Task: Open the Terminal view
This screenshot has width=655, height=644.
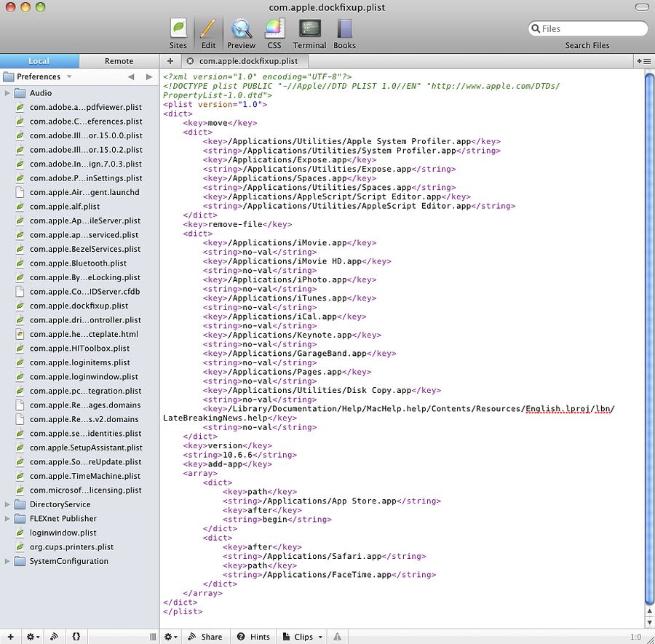Action: [x=309, y=33]
